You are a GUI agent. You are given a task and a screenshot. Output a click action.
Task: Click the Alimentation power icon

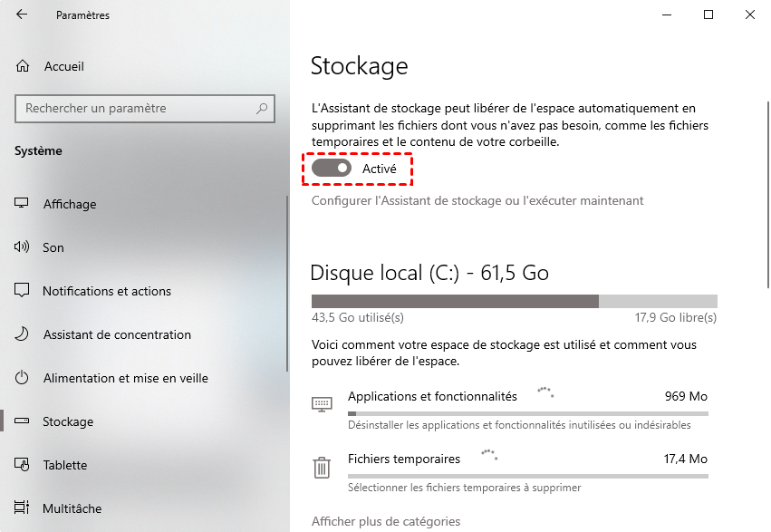point(23,378)
